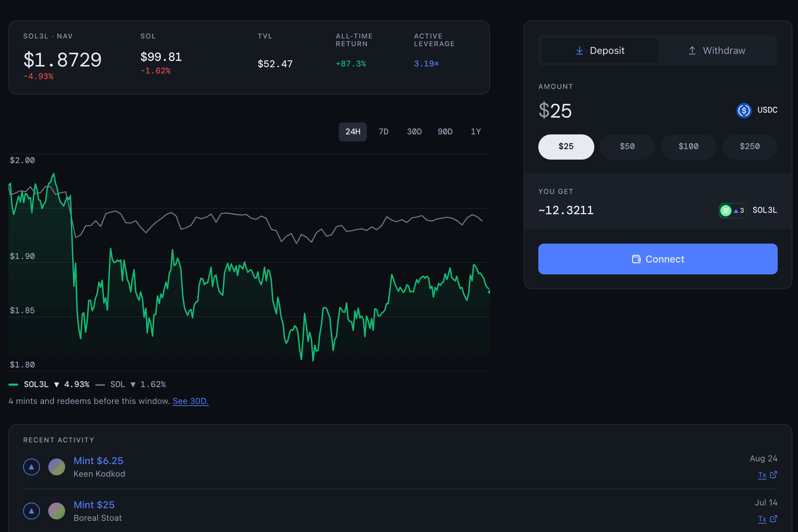Click the gray SOL legend swatch
The width and height of the screenshot is (798, 532).
click(x=100, y=385)
